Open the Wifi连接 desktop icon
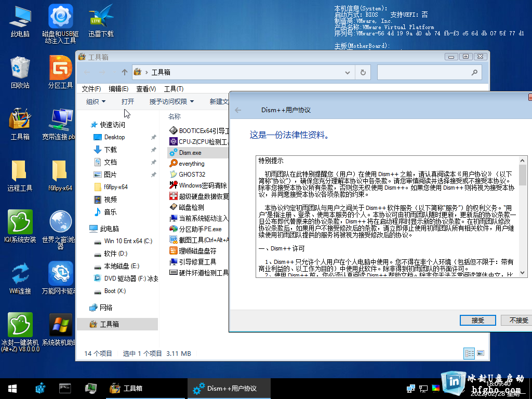Image resolution: width=532 pixels, height=399 pixels. click(20, 278)
